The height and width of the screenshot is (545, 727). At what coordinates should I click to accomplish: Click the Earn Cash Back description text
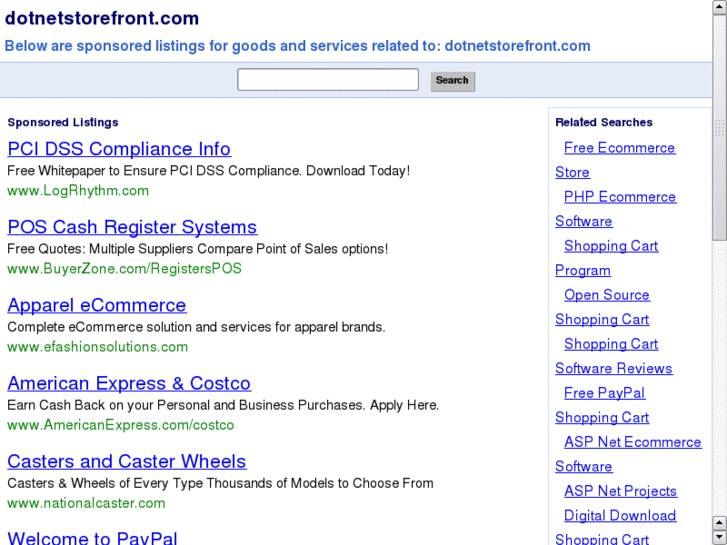tap(223, 405)
